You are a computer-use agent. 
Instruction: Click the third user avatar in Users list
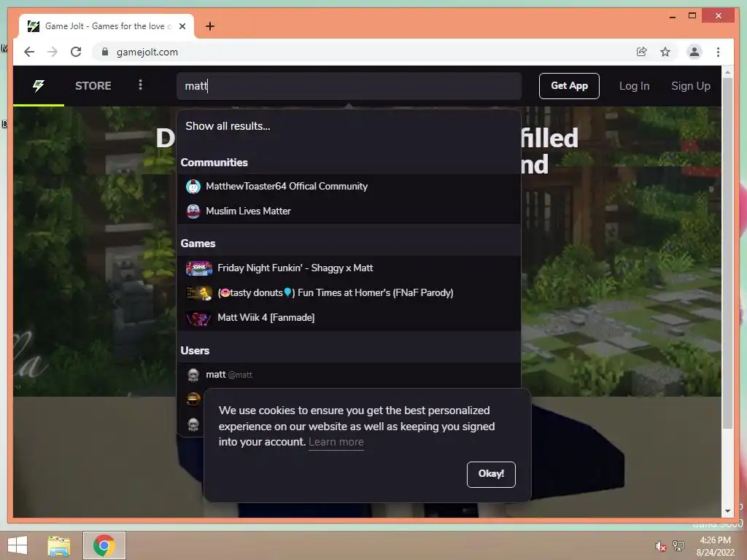[x=193, y=424]
